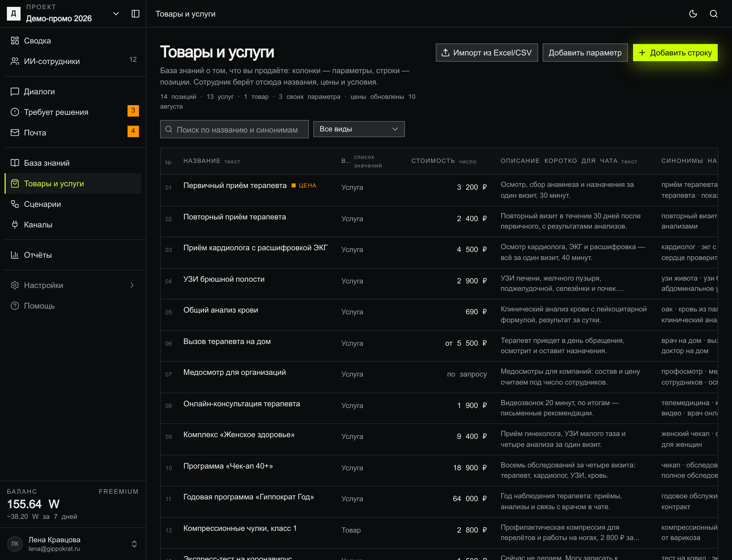732x560 pixels.
Task: Click the Сводка grid icon
Action: (x=15, y=41)
